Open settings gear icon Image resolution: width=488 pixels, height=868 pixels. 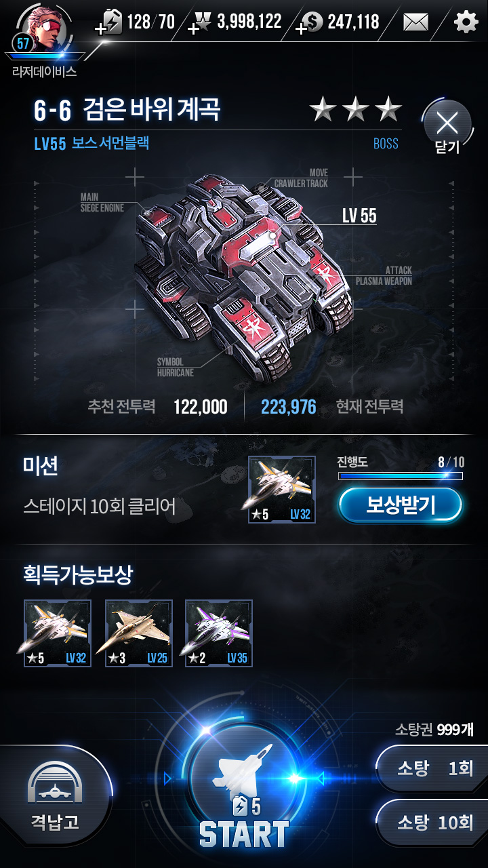(x=466, y=22)
